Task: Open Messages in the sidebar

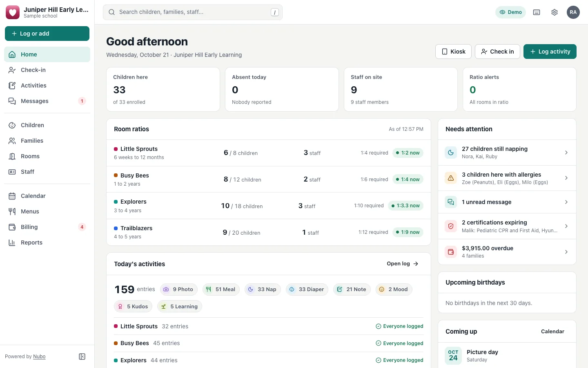Action: [47, 101]
